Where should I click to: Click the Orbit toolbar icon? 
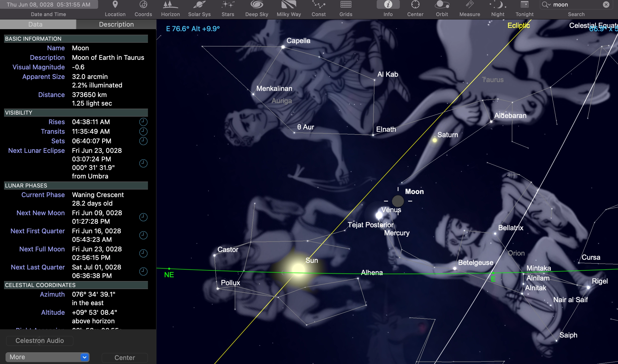(442, 5)
